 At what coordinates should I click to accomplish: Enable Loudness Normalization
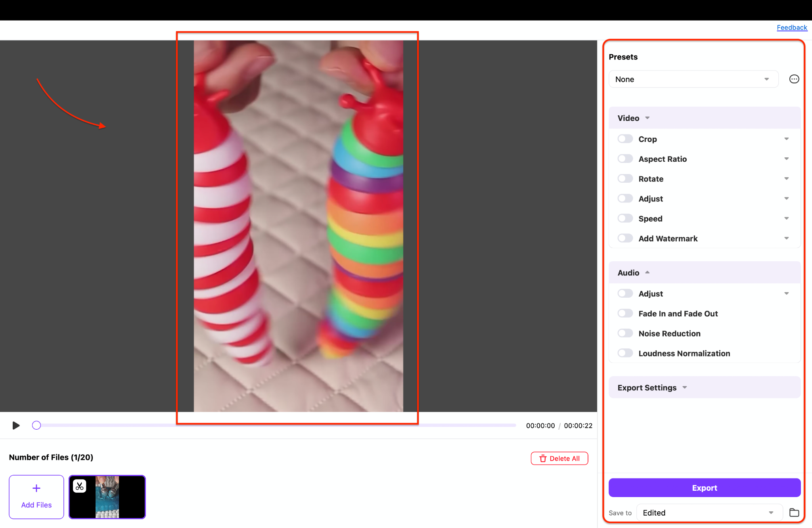625,353
